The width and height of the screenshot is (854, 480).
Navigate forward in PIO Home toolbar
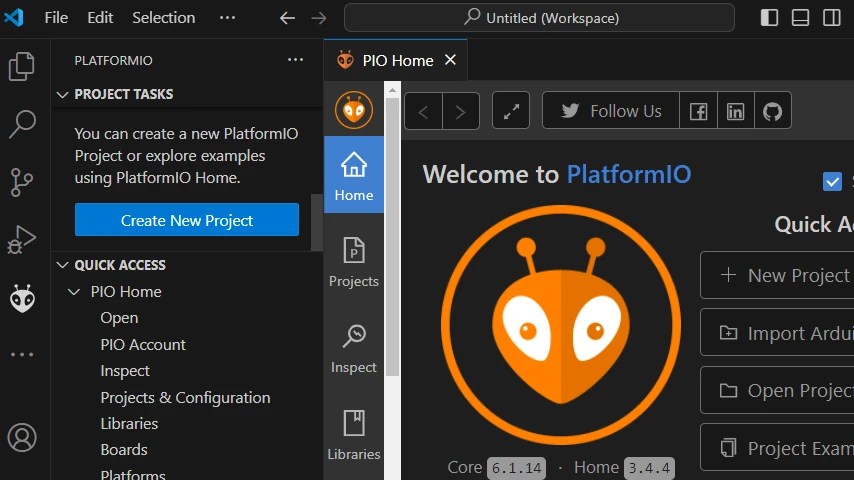coord(461,111)
